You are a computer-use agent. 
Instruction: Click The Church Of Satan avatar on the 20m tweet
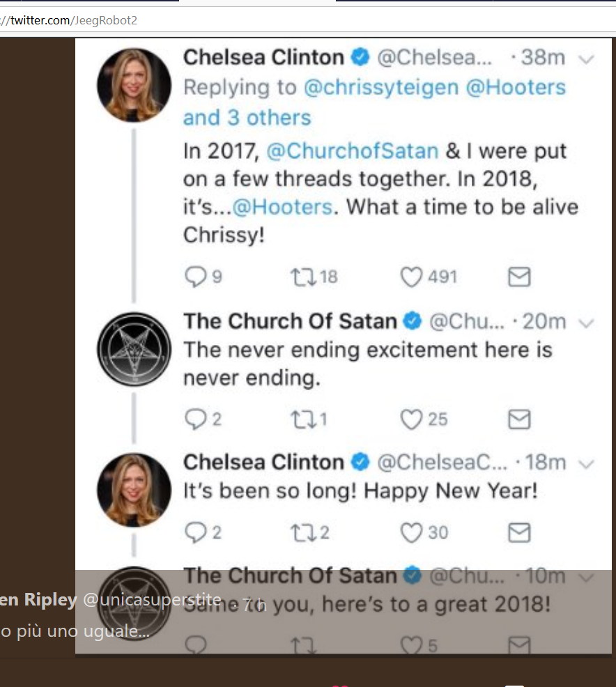coord(134,348)
